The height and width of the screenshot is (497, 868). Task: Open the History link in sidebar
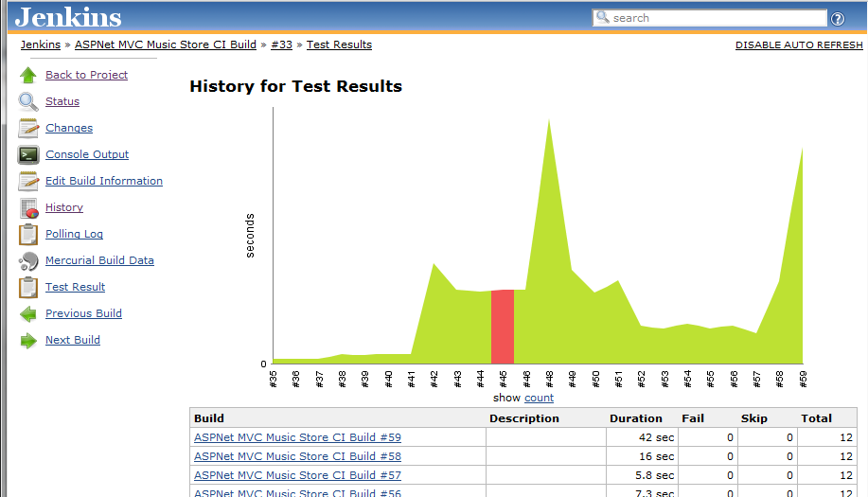pos(64,207)
